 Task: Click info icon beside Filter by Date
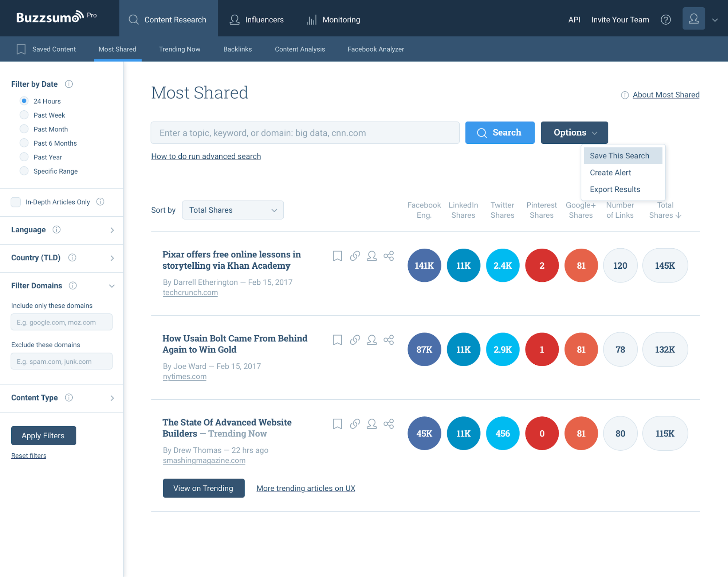pyautogui.click(x=69, y=84)
